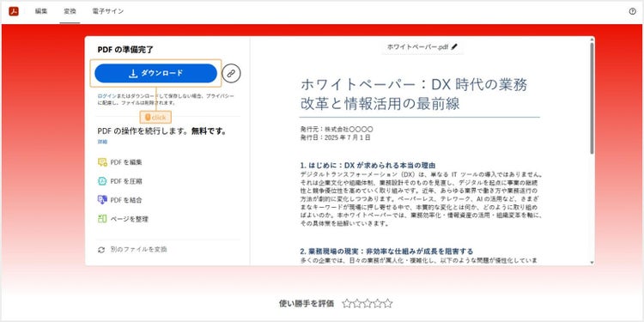Open the help question mark icon
Image resolution: width=644 pixels, height=322 pixels.
(x=633, y=11)
